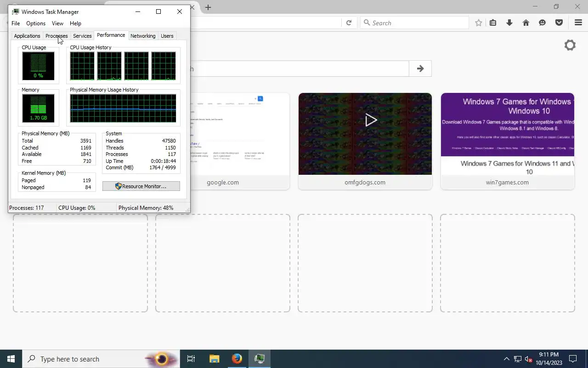Image resolution: width=588 pixels, height=368 pixels.
Task: Open Task Manager Options menu
Action: coord(36,23)
